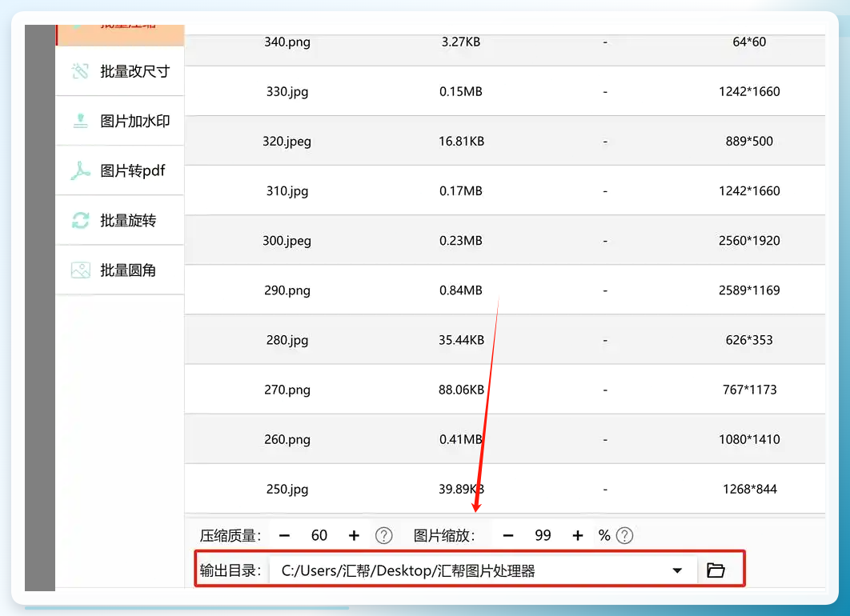Select the 270.png file row

[x=505, y=390]
